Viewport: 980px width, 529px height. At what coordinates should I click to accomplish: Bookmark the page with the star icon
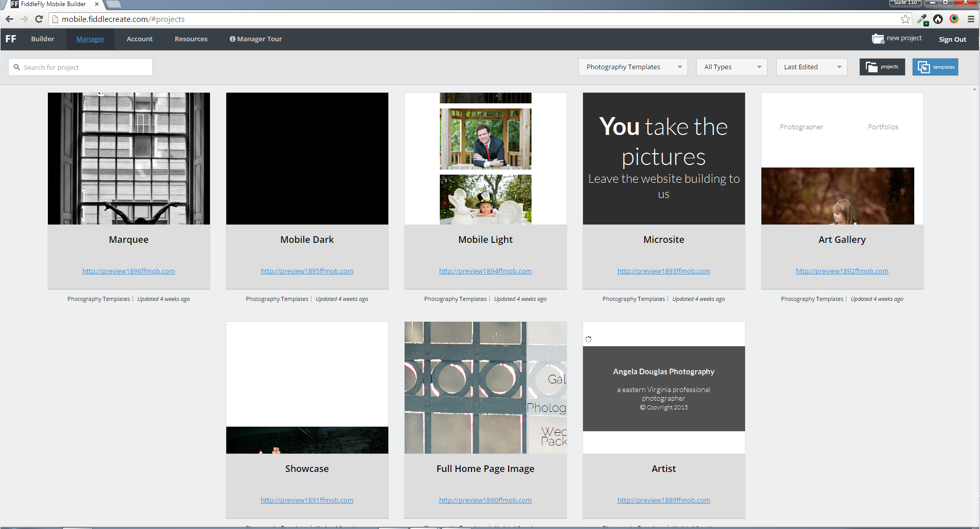906,19
